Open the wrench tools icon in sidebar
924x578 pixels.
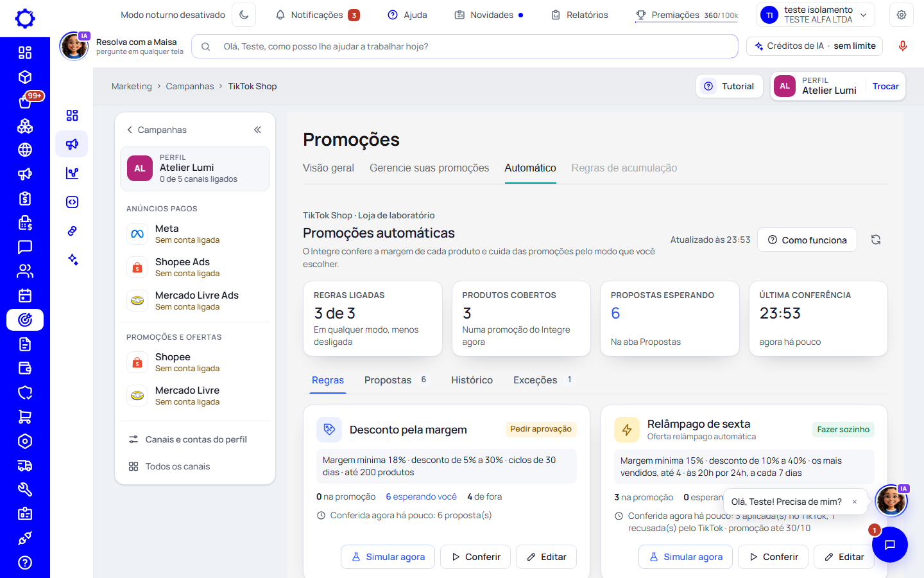(x=25, y=490)
